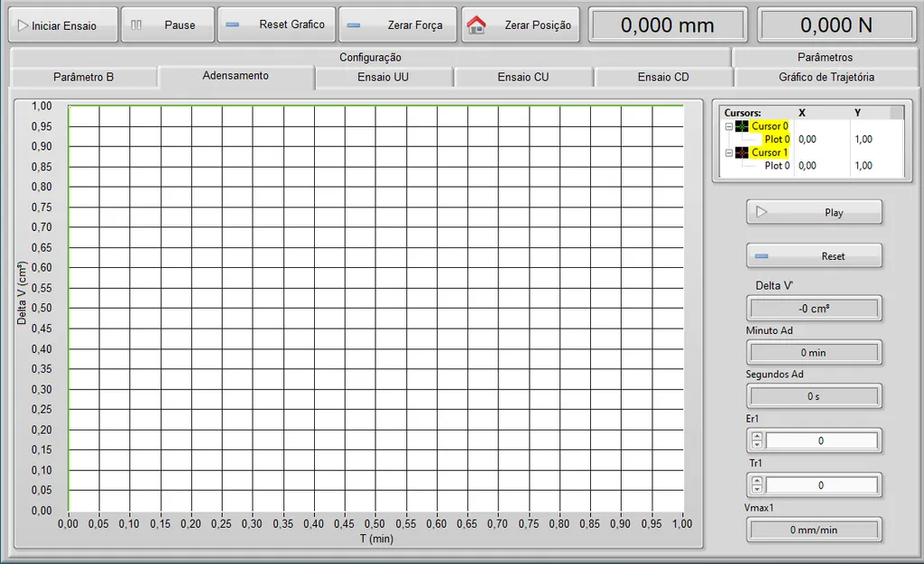Click the Zerar Força button
This screenshot has width=924, height=564.
coord(398,24)
